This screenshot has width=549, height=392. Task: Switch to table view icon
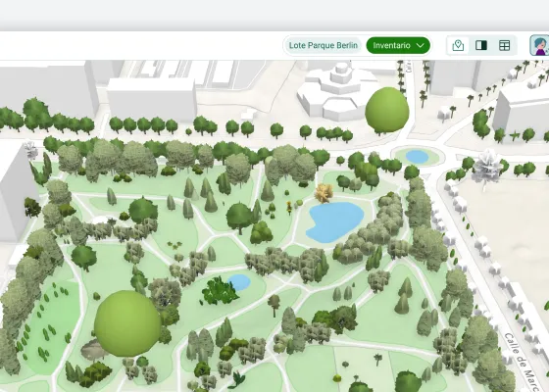coord(504,45)
